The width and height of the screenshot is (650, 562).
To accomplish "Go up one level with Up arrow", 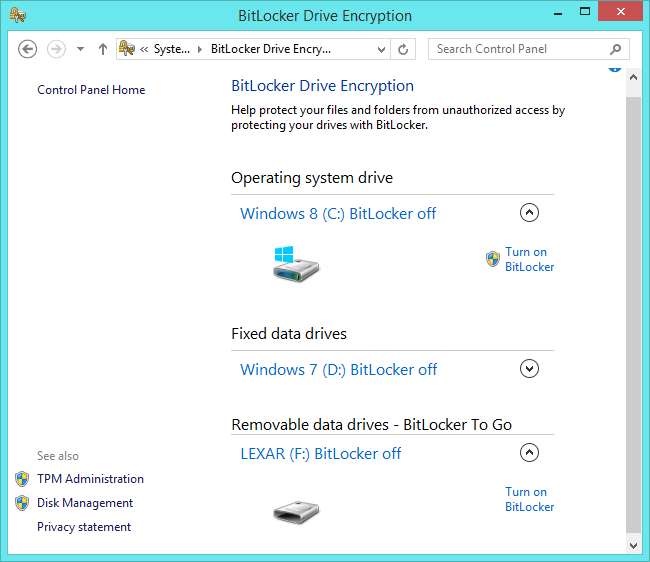I will [103, 49].
